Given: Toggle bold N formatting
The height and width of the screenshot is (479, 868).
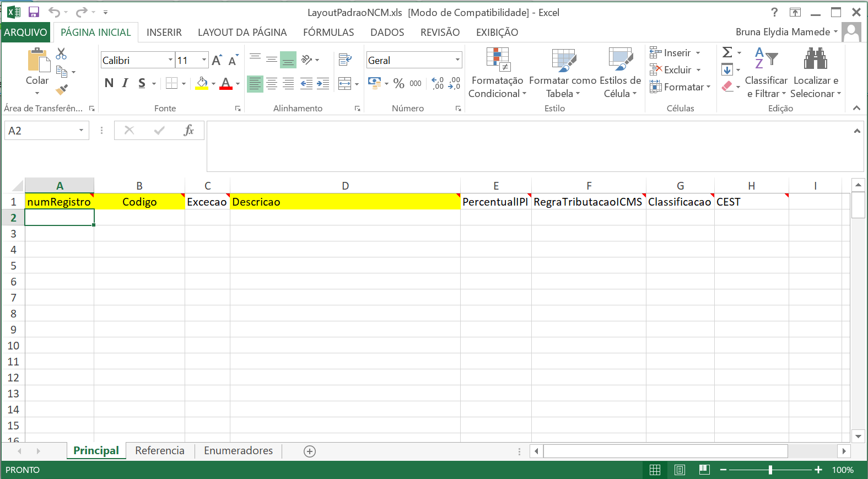Looking at the screenshot, I should pyautogui.click(x=109, y=83).
